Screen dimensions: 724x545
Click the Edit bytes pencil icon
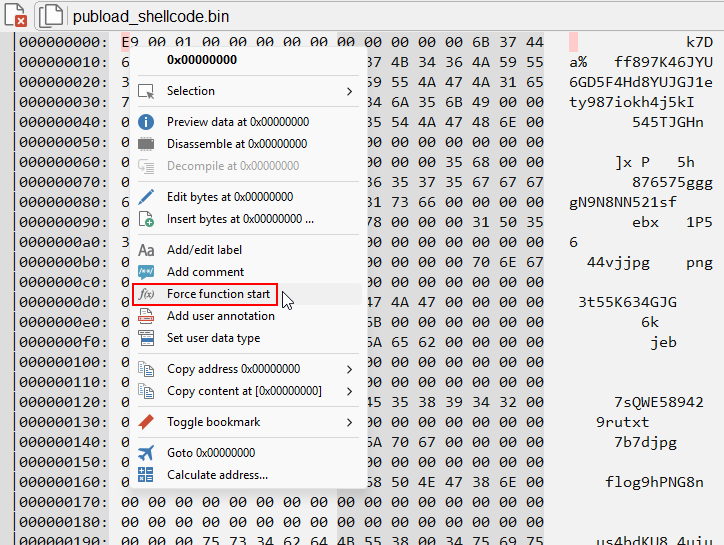click(x=146, y=197)
